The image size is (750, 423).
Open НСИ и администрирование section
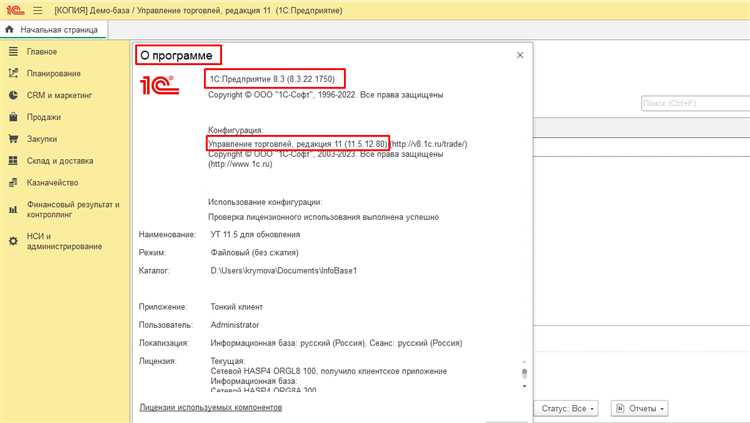point(64,241)
